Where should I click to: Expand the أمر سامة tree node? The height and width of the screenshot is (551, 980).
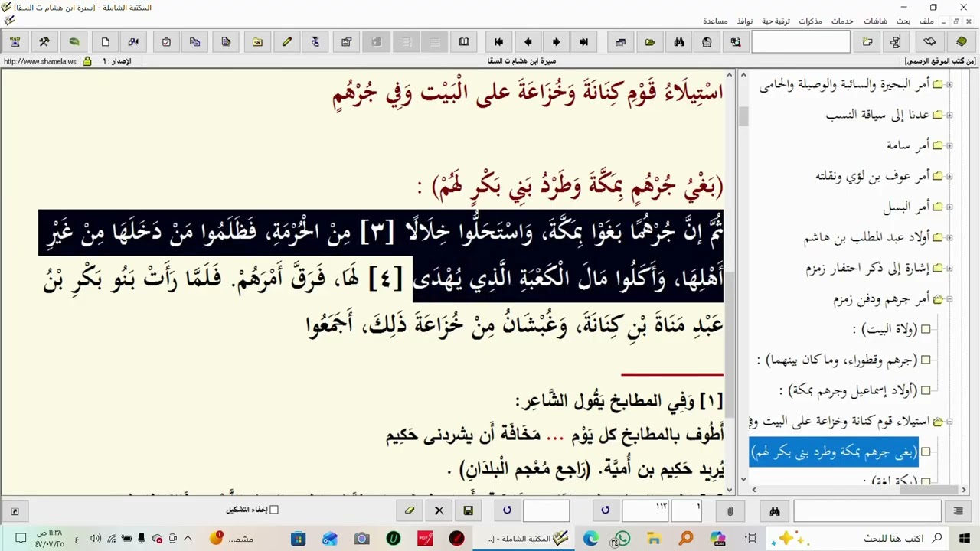949,146
